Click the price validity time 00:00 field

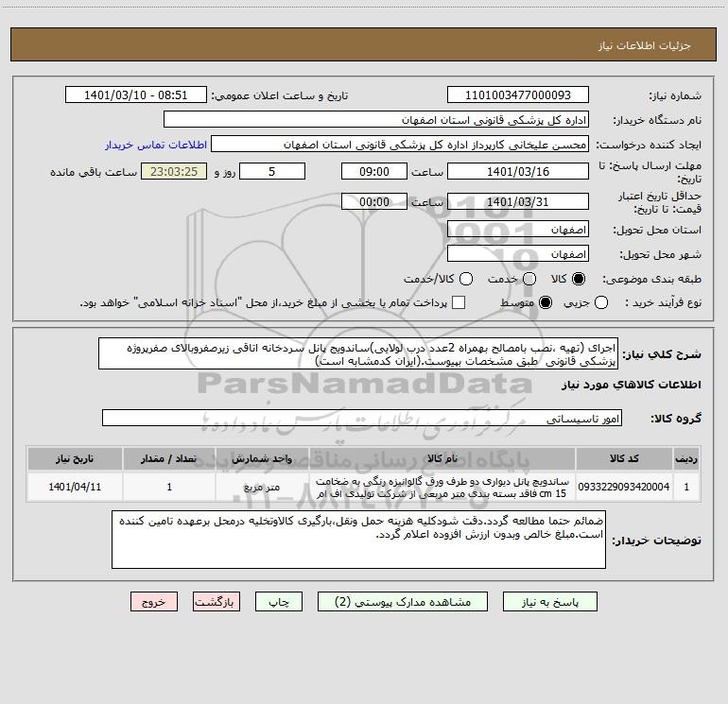(x=374, y=201)
